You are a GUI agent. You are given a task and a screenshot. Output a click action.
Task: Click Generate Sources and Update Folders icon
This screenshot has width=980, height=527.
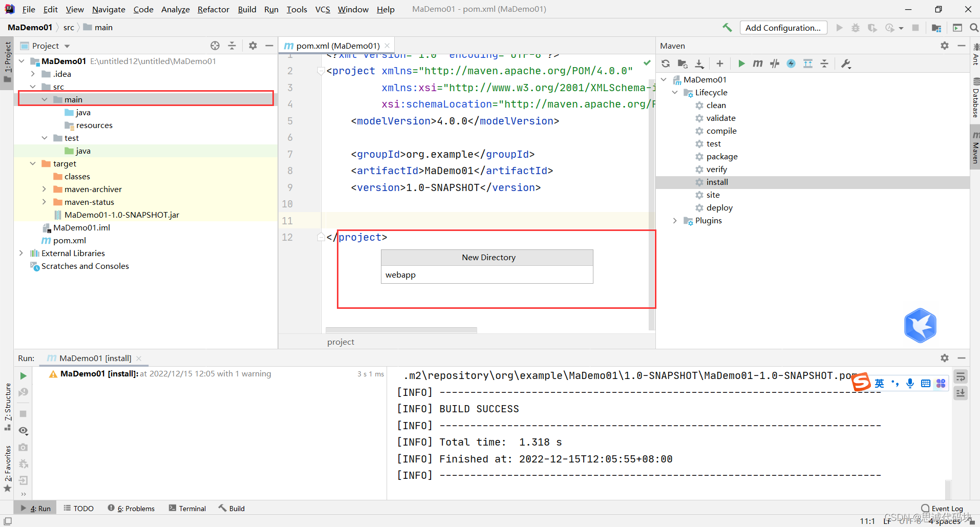683,64
